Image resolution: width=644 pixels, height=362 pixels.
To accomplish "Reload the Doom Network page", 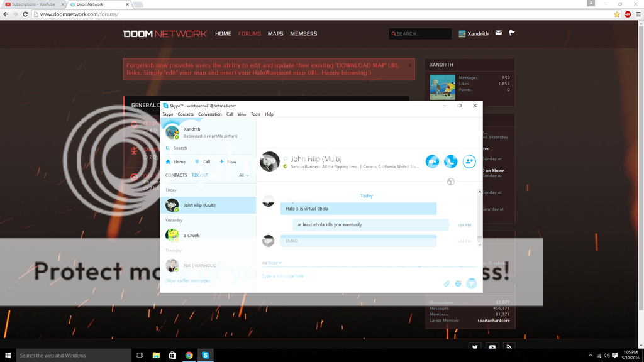I will pyautogui.click(x=25, y=14).
